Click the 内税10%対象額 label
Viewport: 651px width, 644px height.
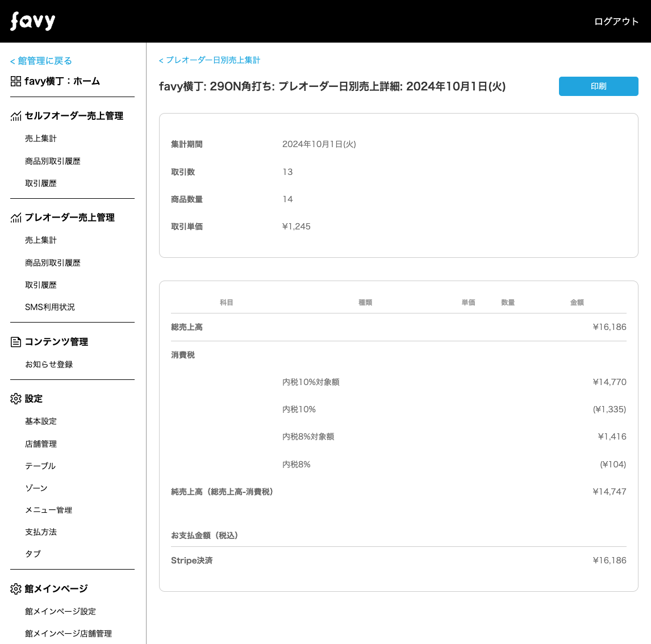point(311,382)
